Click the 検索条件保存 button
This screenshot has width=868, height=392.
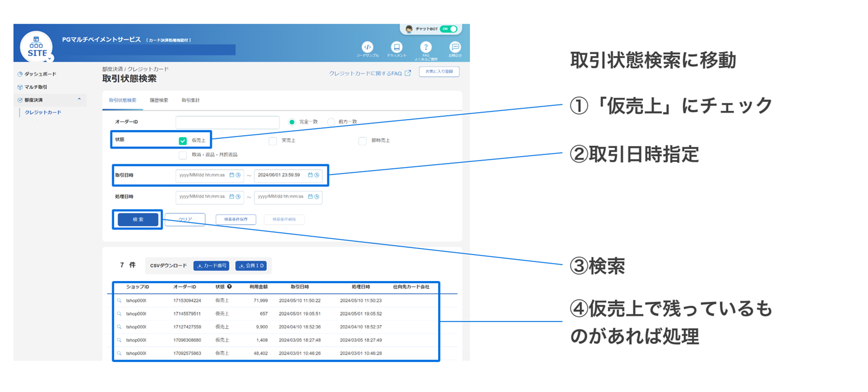(236, 220)
